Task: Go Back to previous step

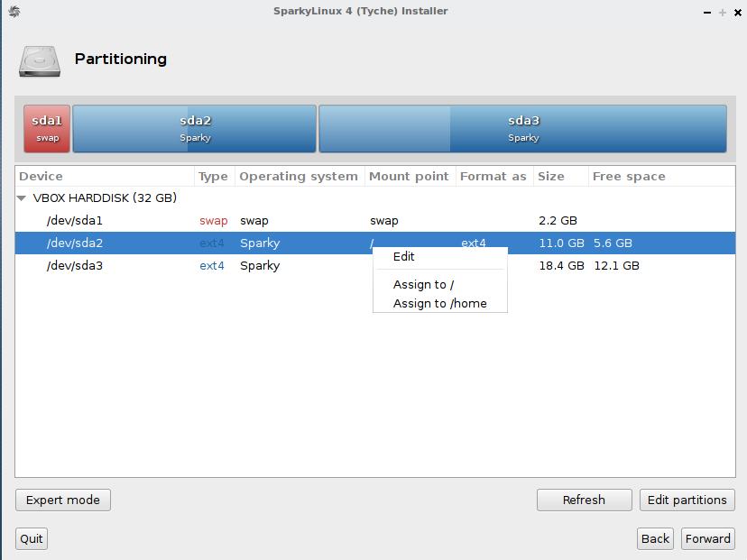Action: click(655, 538)
